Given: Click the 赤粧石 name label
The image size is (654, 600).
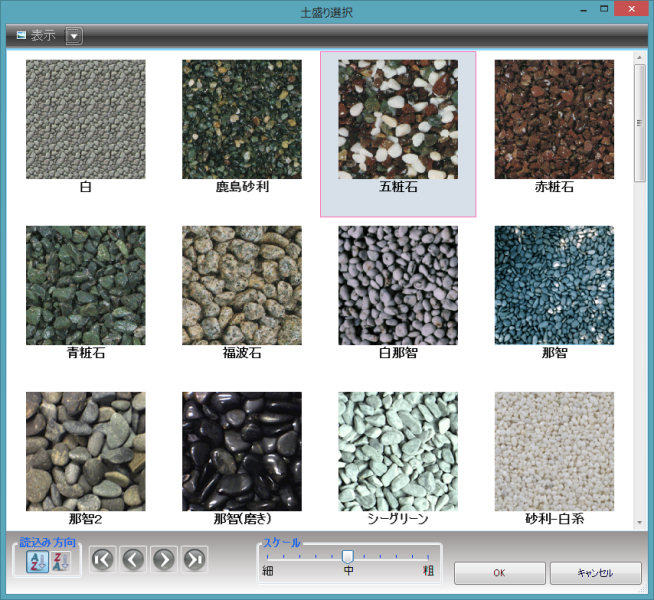Looking at the screenshot, I should (554, 187).
